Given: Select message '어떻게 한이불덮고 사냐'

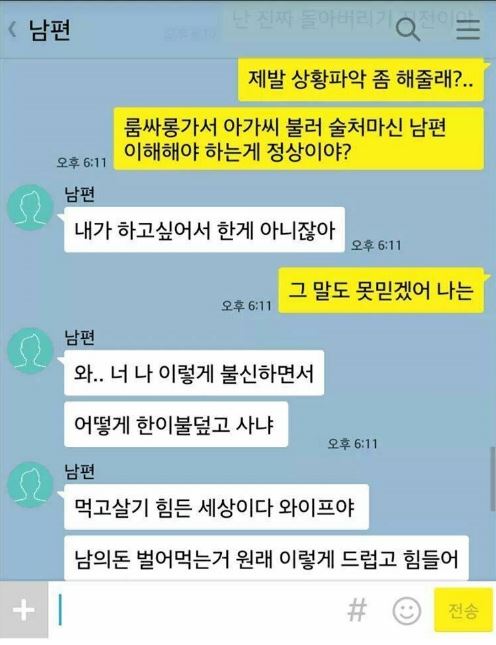Looking at the screenshot, I should point(176,425).
